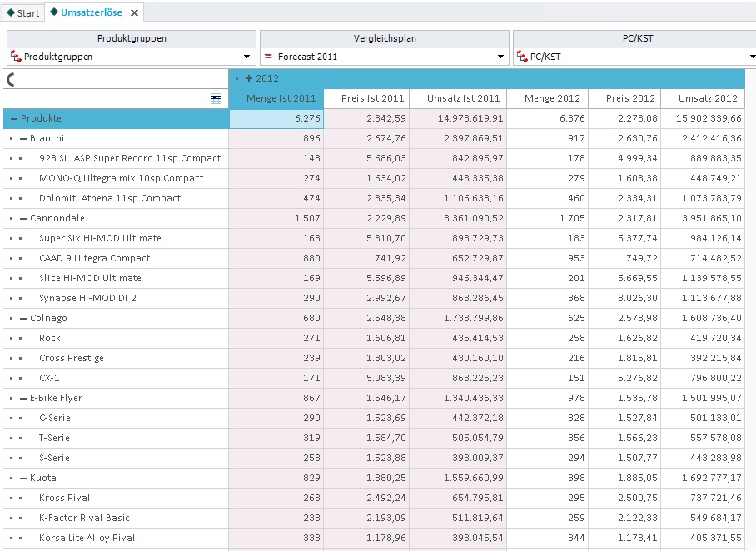This screenshot has height=551, width=756.
Task: Collapse the E-Bike Flyer group
Action: [23, 398]
